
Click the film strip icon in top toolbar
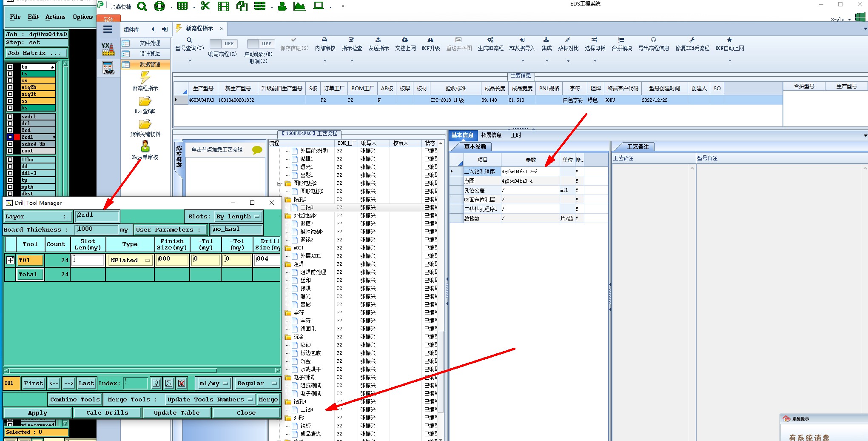point(223,6)
